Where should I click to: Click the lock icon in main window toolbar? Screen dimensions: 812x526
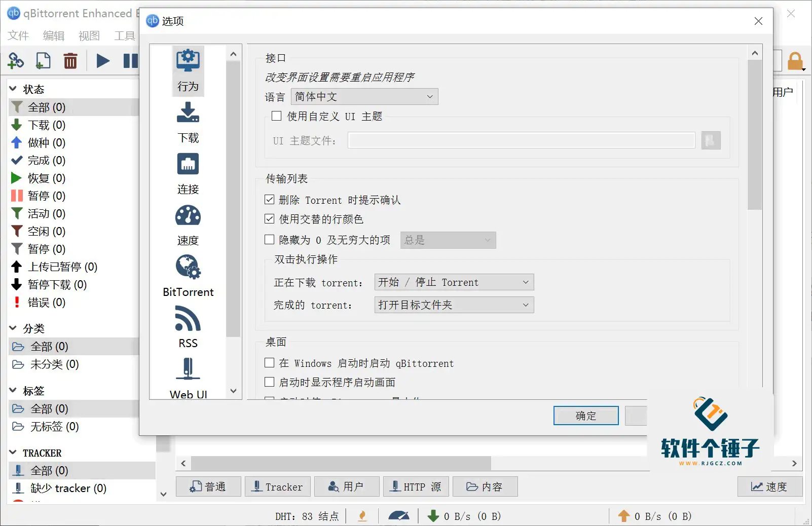tap(795, 61)
